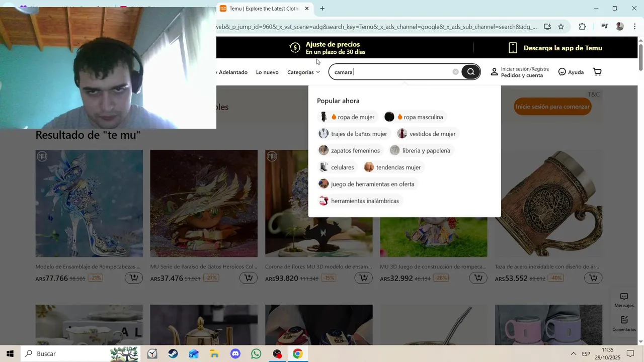
Task: Open the wooden tree-design mug thumbnail
Action: [x=548, y=203]
